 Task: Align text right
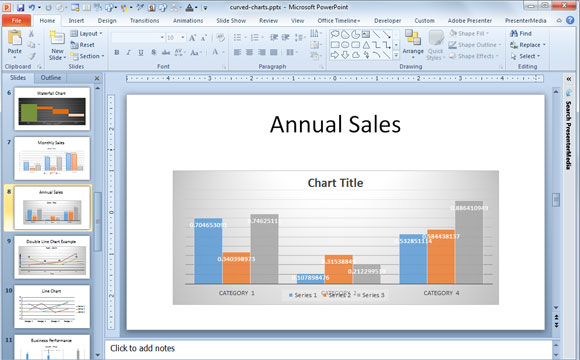click(x=262, y=53)
